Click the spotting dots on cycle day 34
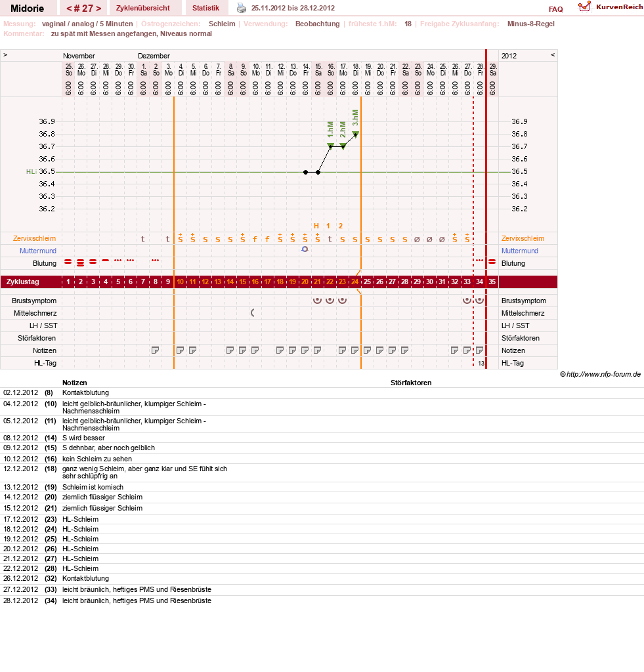This screenshot has height=672, width=644. 479,260
